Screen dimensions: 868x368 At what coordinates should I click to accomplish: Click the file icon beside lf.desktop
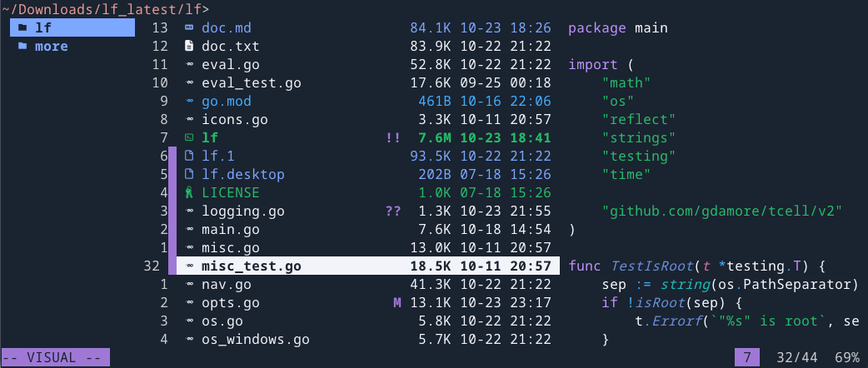point(189,175)
